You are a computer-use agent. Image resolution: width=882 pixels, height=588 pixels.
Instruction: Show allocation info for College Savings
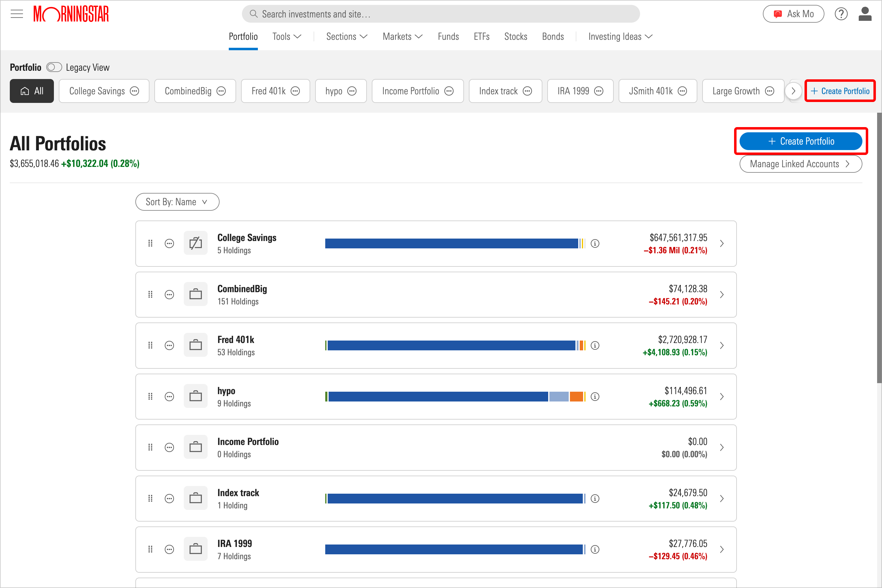coord(595,244)
